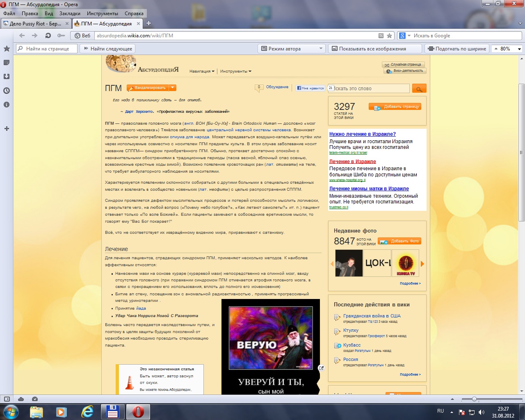This screenshot has height=420, width=525.
Task: Open new tab with plus button
Action: click(x=148, y=23)
